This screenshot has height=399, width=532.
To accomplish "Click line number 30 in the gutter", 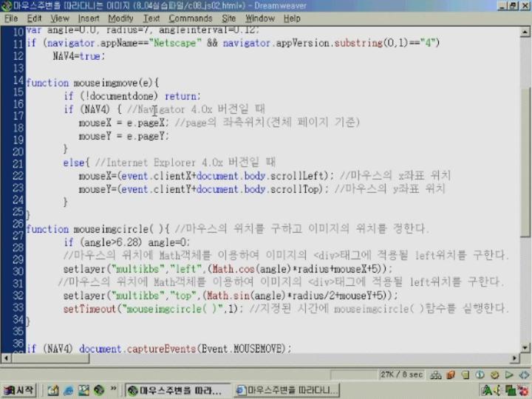I will tap(18, 271).
